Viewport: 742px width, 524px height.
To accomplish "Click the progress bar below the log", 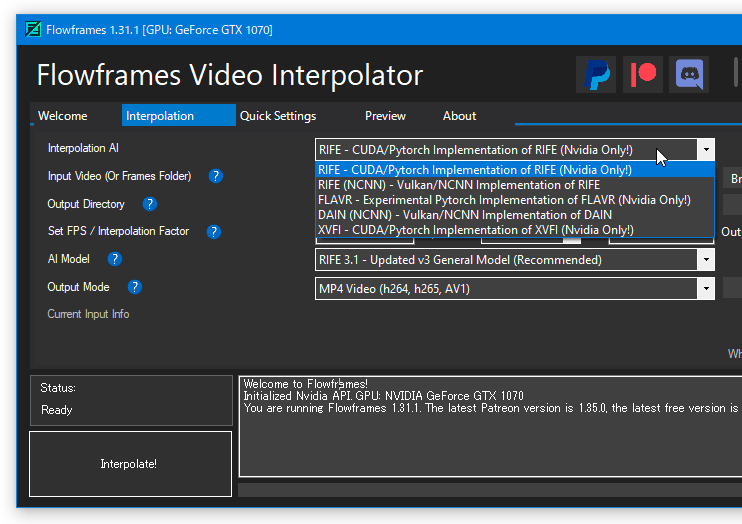I will click(x=490, y=490).
